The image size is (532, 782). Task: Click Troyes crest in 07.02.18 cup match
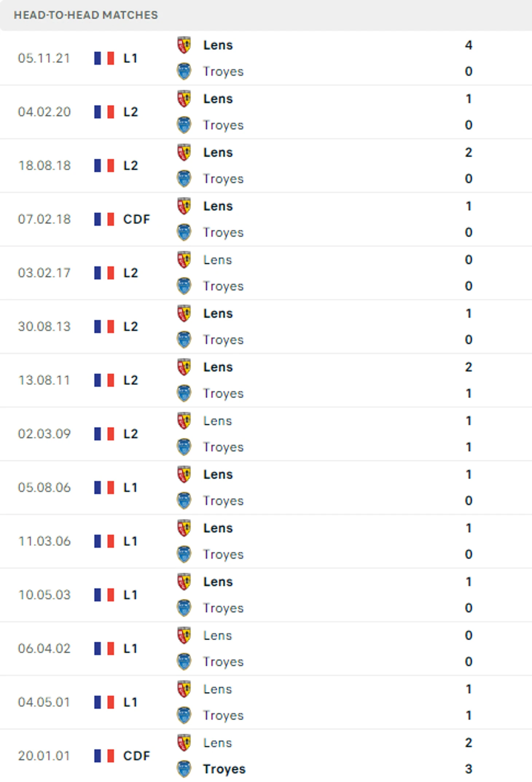(184, 233)
